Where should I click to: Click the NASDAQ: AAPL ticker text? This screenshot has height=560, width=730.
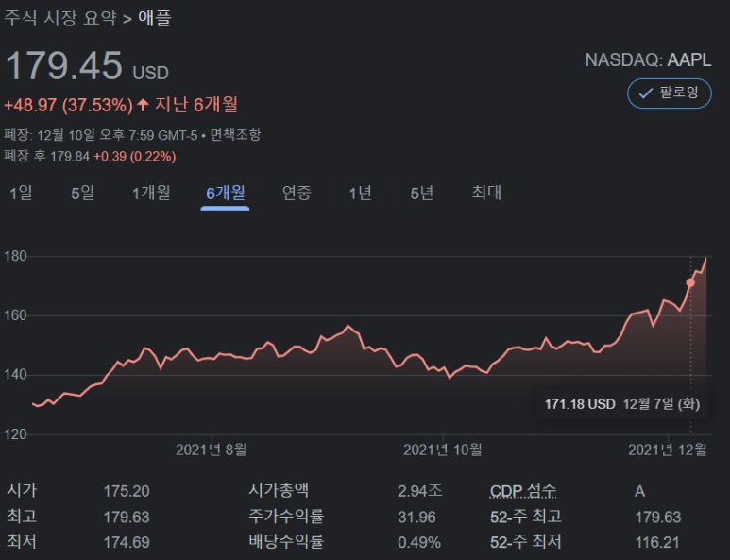(648, 60)
